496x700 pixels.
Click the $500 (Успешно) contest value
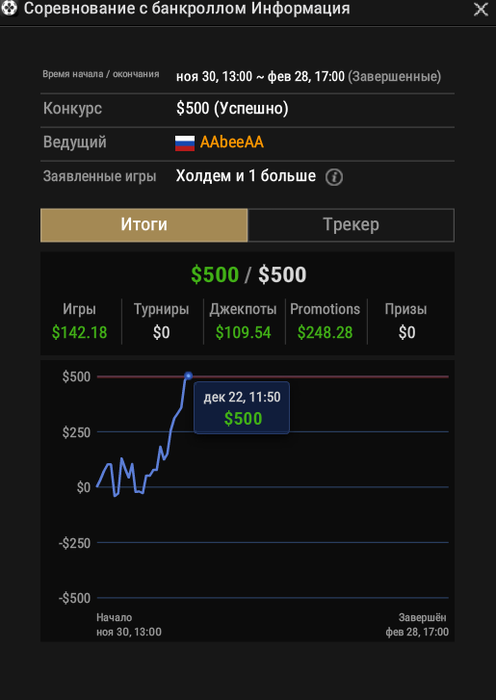(x=232, y=108)
